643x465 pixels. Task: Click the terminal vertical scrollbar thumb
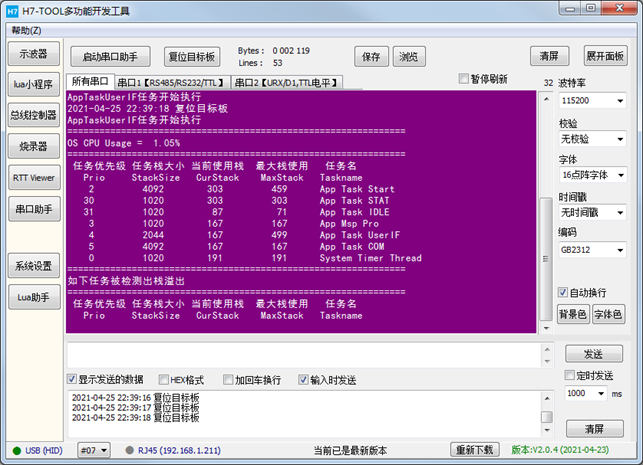pyautogui.click(x=546, y=259)
